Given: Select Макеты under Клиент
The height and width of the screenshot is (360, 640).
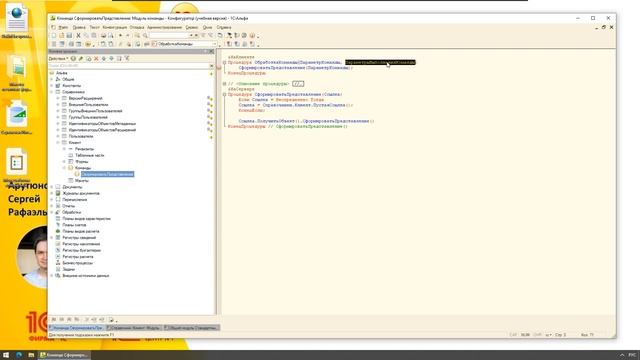Looking at the screenshot, I should (x=82, y=180).
